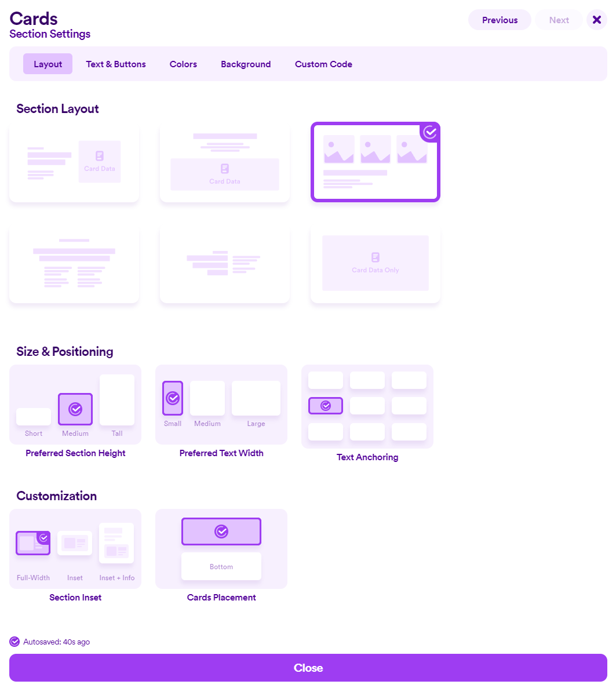Image resolution: width=616 pixels, height=688 pixels.
Task: Click the Previous button
Action: click(499, 20)
